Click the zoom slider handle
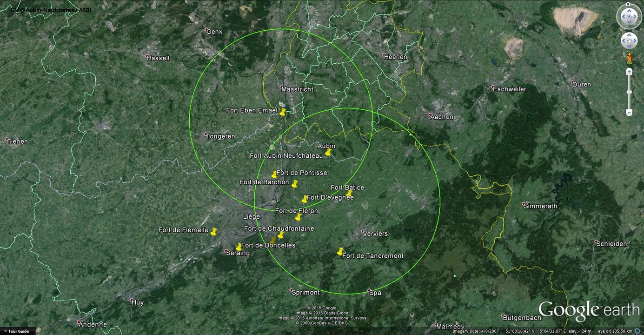644x335 pixels. coord(629,92)
